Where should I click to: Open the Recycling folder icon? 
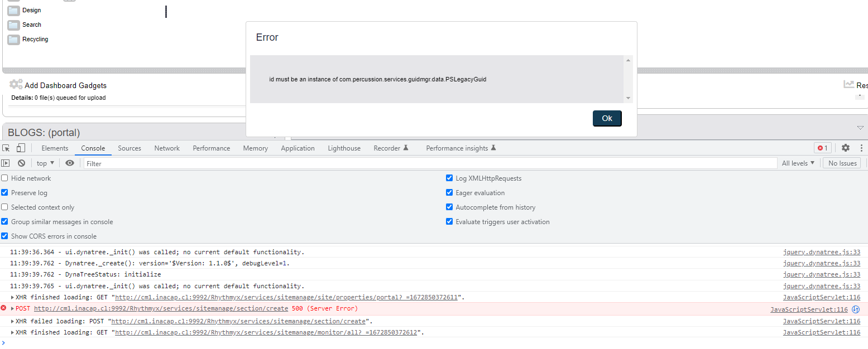(13, 39)
